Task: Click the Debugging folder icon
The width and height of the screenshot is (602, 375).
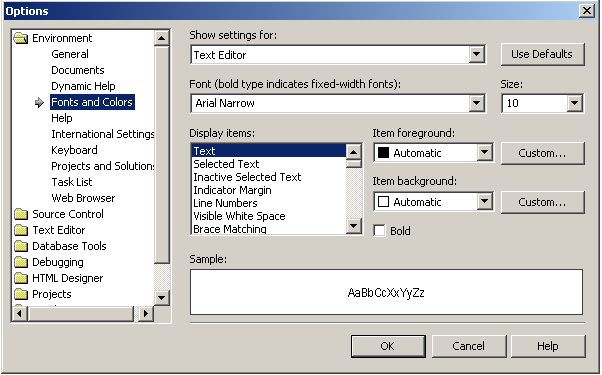Action: 21,262
